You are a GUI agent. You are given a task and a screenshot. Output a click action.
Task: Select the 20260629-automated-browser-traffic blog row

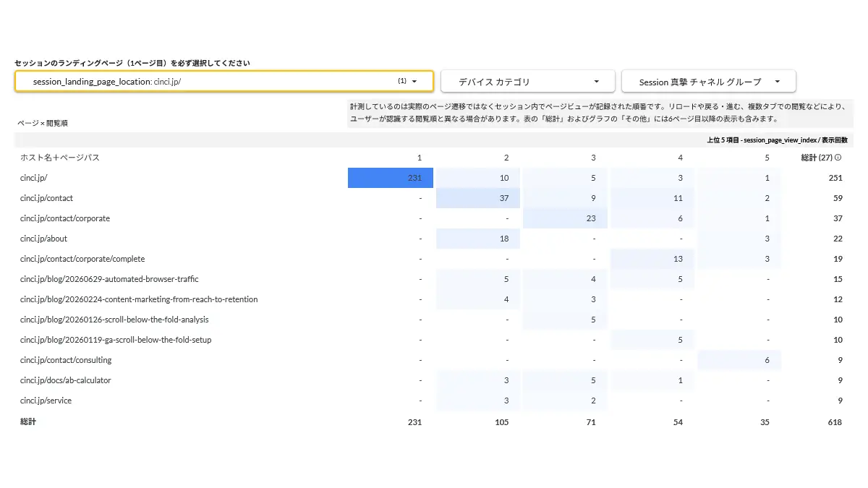(109, 279)
